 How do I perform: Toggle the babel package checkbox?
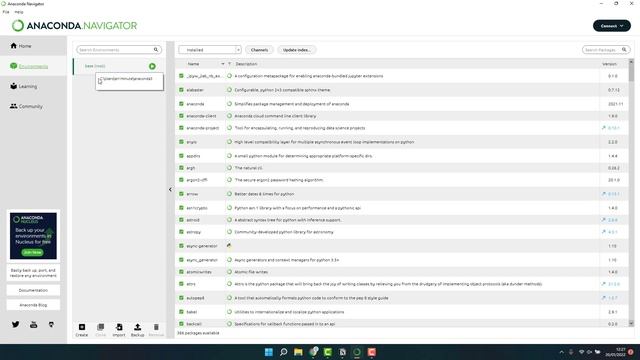[x=181, y=312]
